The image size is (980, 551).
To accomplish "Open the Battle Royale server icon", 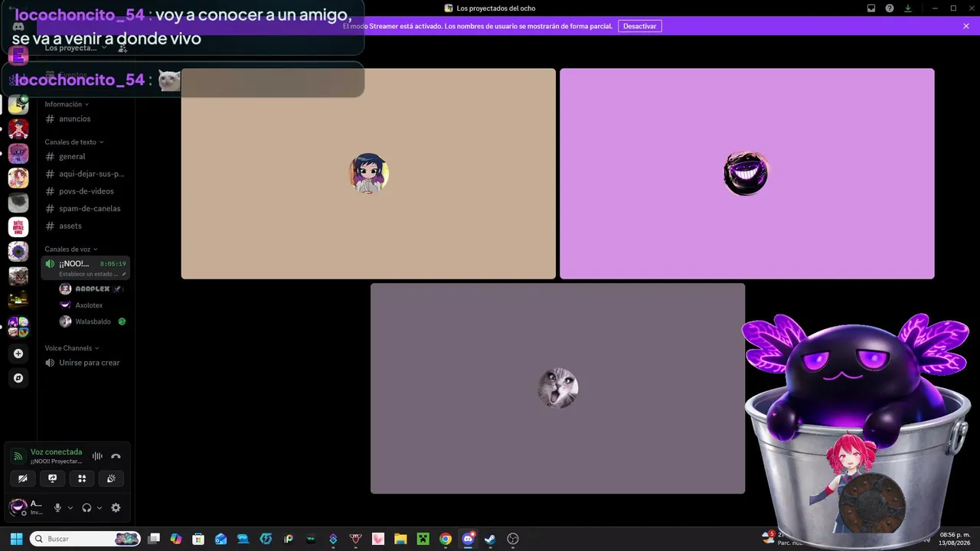I will pyautogui.click(x=18, y=227).
